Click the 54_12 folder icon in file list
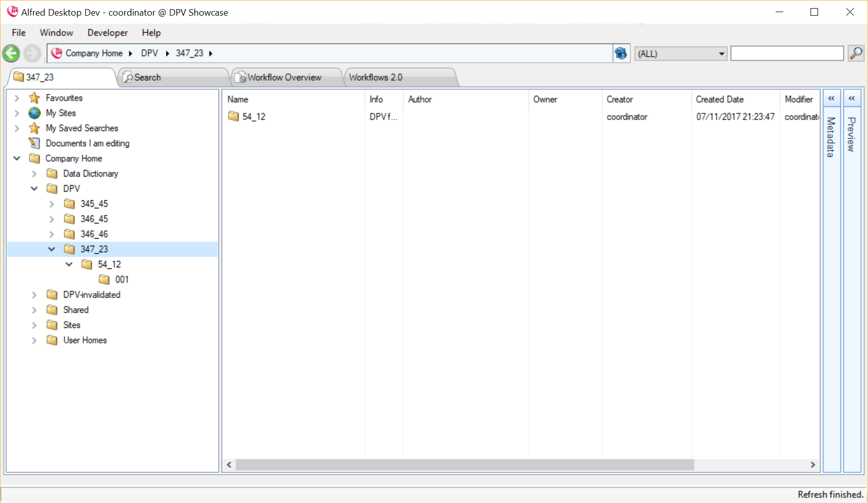Screen dimensions: 868x503 234,117
